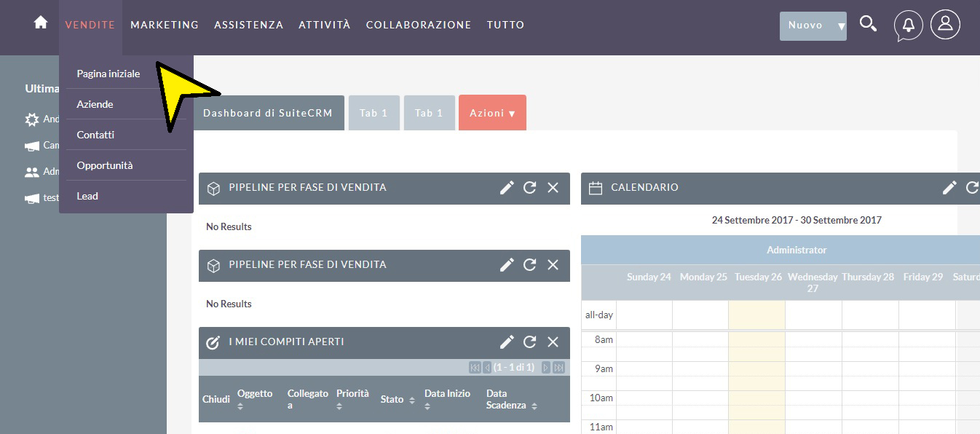Click the 10am time slot label
The width and height of the screenshot is (980, 434).
click(x=601, y=398)
